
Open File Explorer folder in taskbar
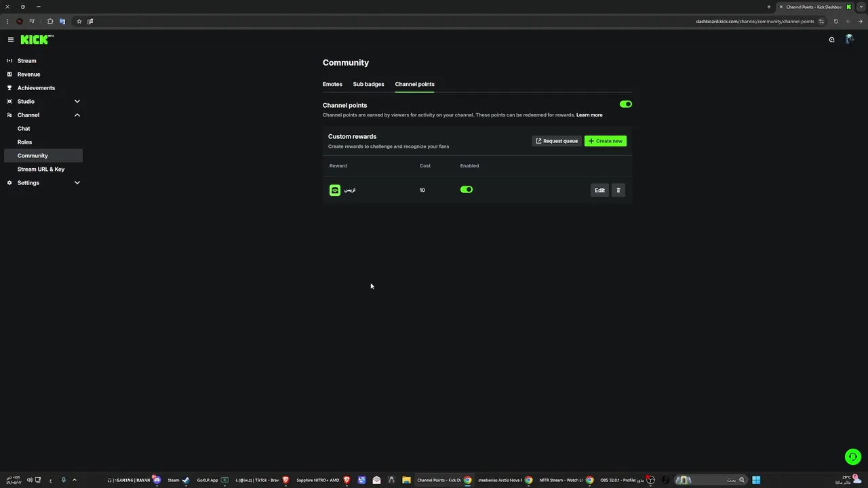click(406, 480)
